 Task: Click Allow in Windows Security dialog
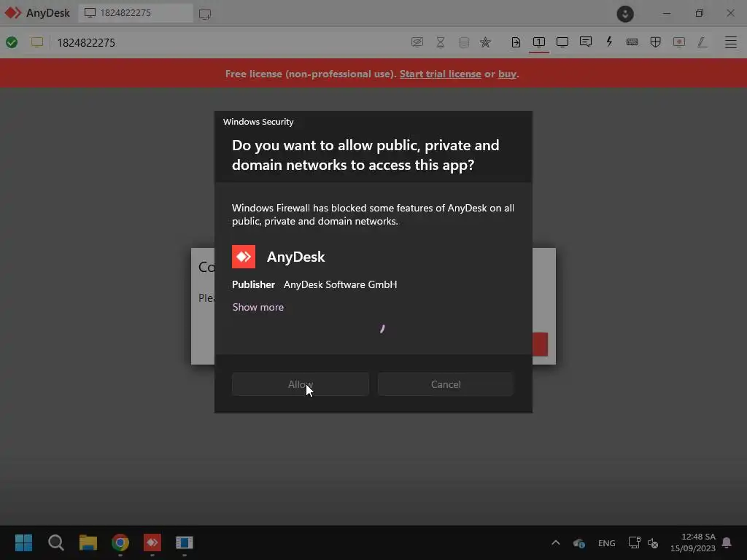(300, 384)
